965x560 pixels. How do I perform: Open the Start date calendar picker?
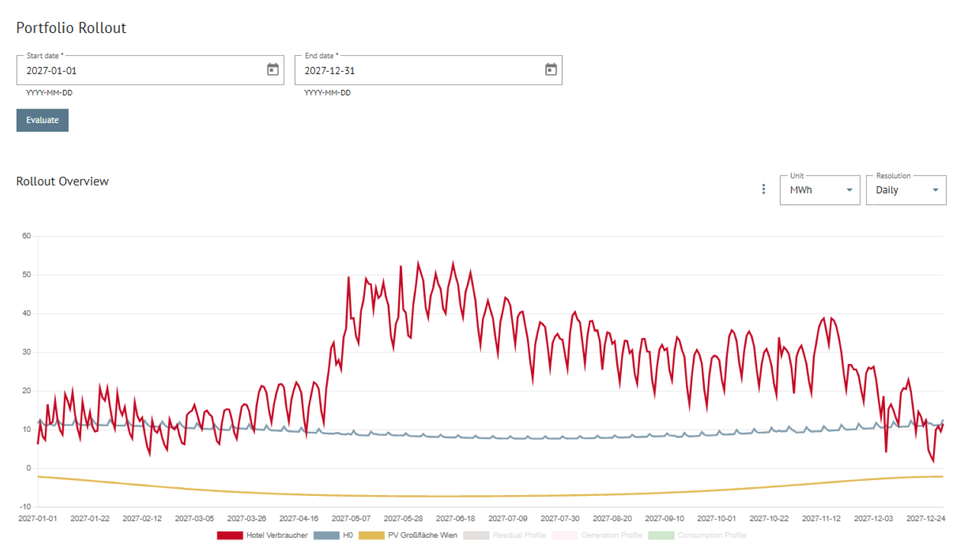[x=273, y=70]
